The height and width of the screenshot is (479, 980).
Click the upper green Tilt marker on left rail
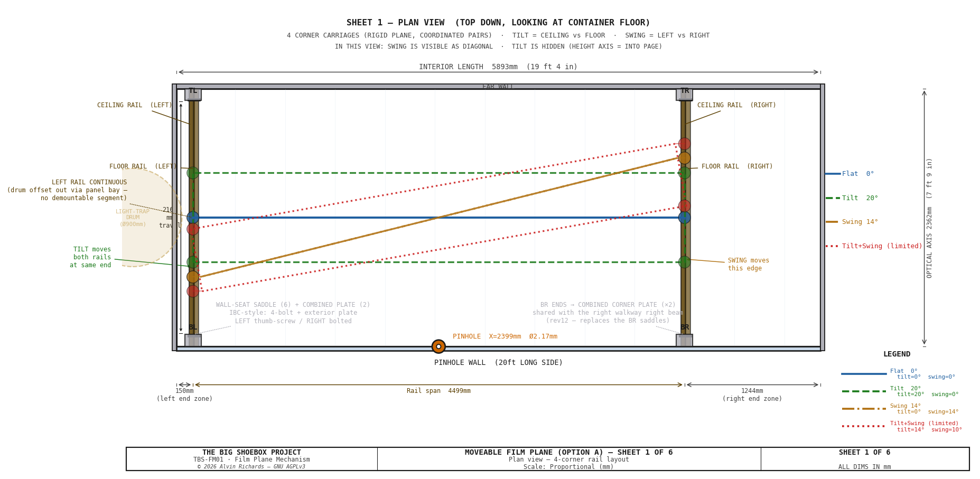193,173
